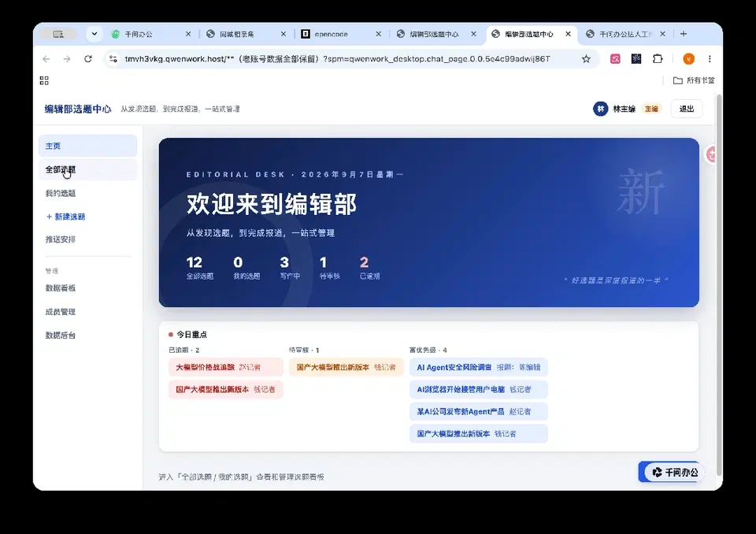Click the site info icon in the address bar
This screenshot has height=534, width=756.
tap(113, 59)
